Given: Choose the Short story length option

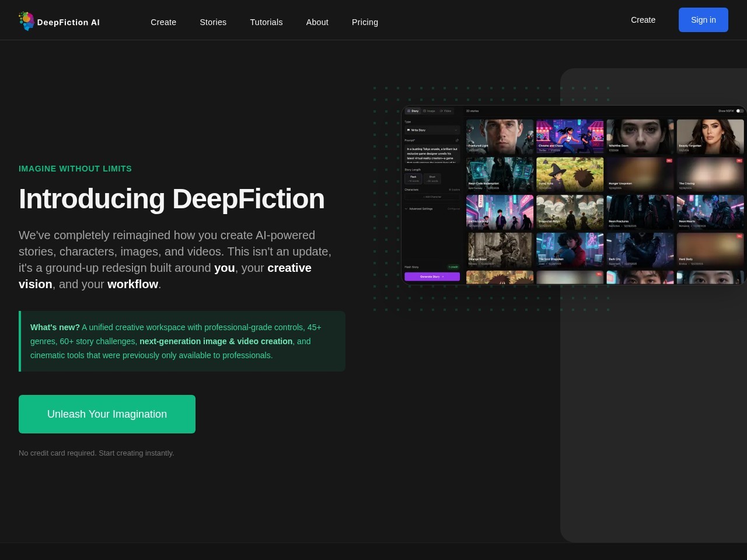Looking at the screenshot, I should coord(432,178).
